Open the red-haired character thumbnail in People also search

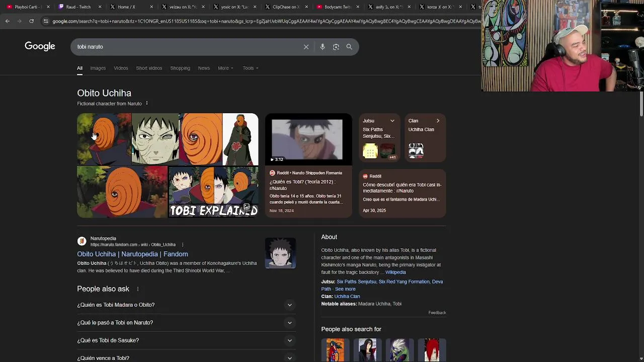point(432,350)
